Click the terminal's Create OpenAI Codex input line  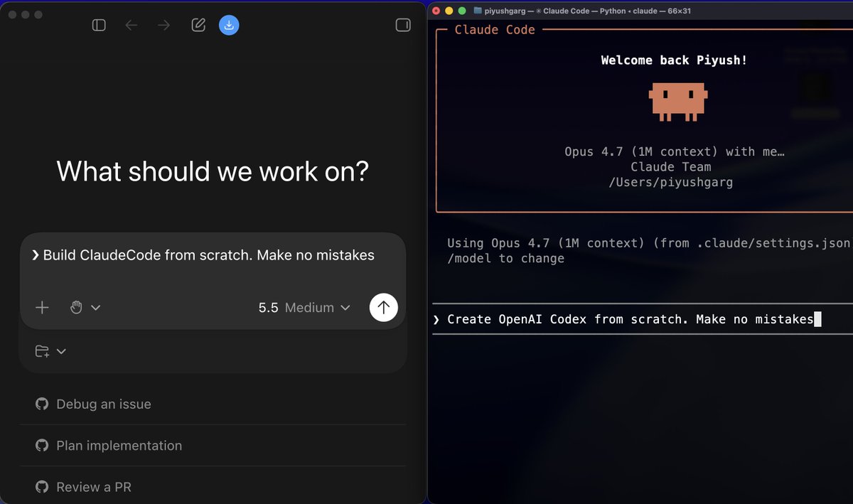(643, 319)
